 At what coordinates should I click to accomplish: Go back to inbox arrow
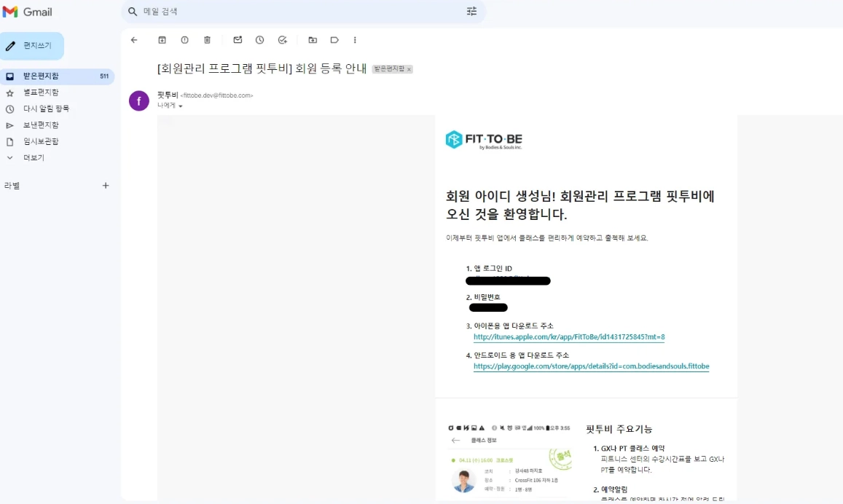tap(134, 40)
